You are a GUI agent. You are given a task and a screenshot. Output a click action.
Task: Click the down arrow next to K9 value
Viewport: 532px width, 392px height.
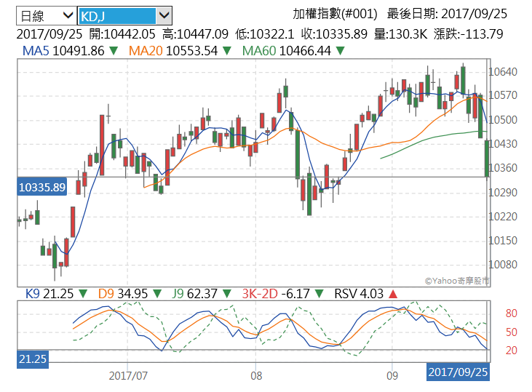click(82, 295)
